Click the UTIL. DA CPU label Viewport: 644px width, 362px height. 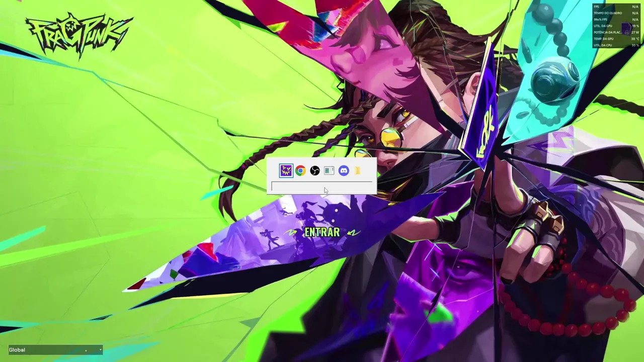[603, 45]
